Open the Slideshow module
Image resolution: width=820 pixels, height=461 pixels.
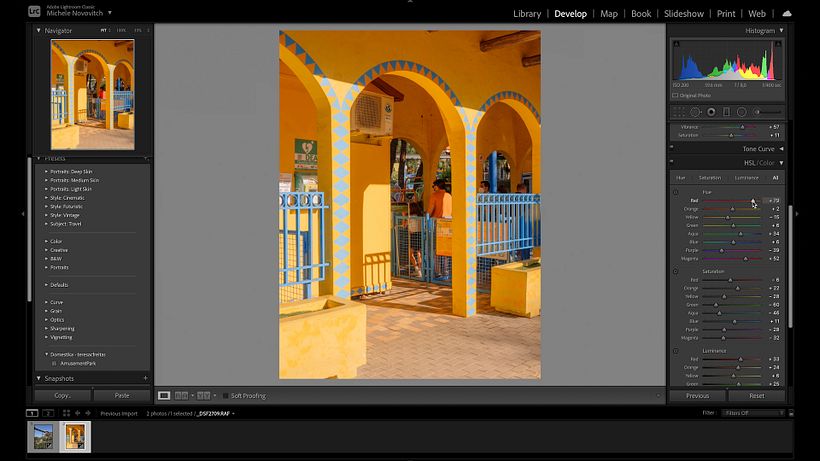[x=684, y=14]
